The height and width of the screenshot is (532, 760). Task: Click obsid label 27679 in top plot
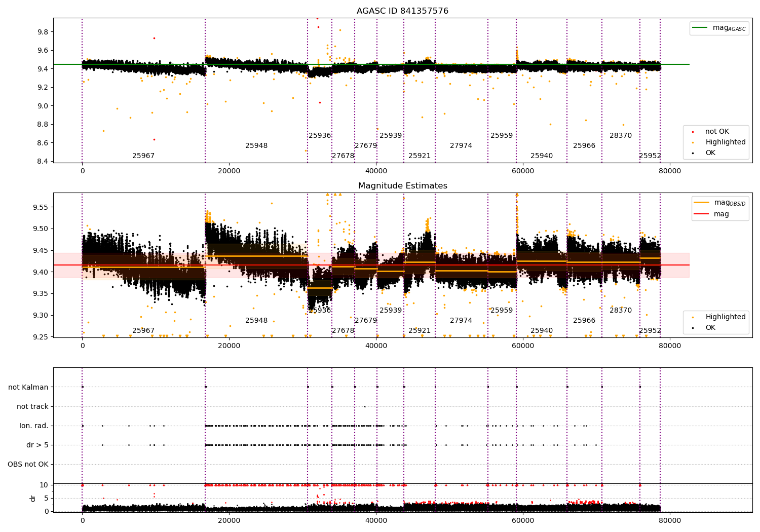click(x=366, y=146)
